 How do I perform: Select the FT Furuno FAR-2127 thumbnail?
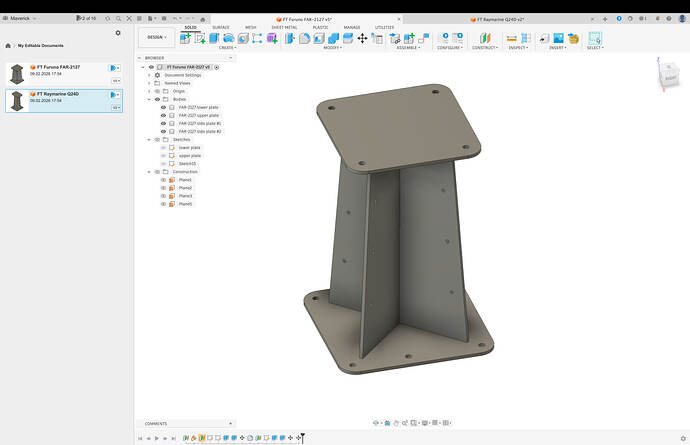pos(17,72)
